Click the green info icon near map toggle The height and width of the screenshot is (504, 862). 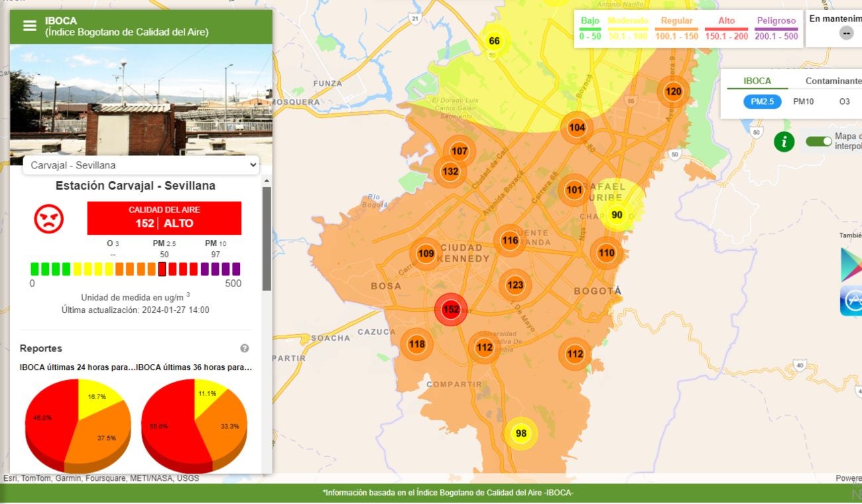point(784,142)
